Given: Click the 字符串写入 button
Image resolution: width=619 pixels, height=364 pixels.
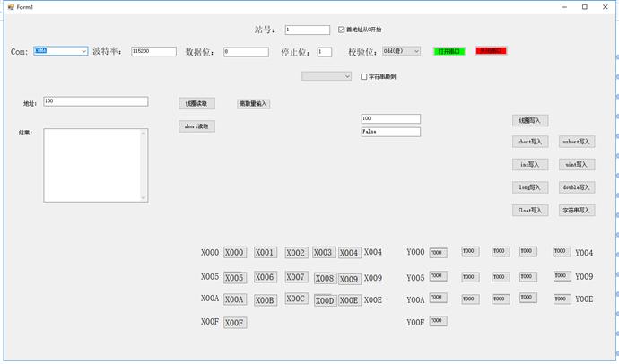Looking at the screenshot, I should tap(578, 211).
